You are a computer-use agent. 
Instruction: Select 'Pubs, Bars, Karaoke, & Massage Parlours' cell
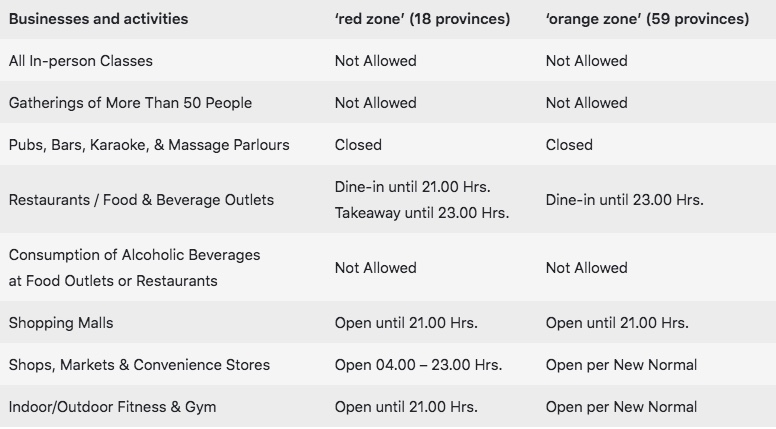(149, 145)
